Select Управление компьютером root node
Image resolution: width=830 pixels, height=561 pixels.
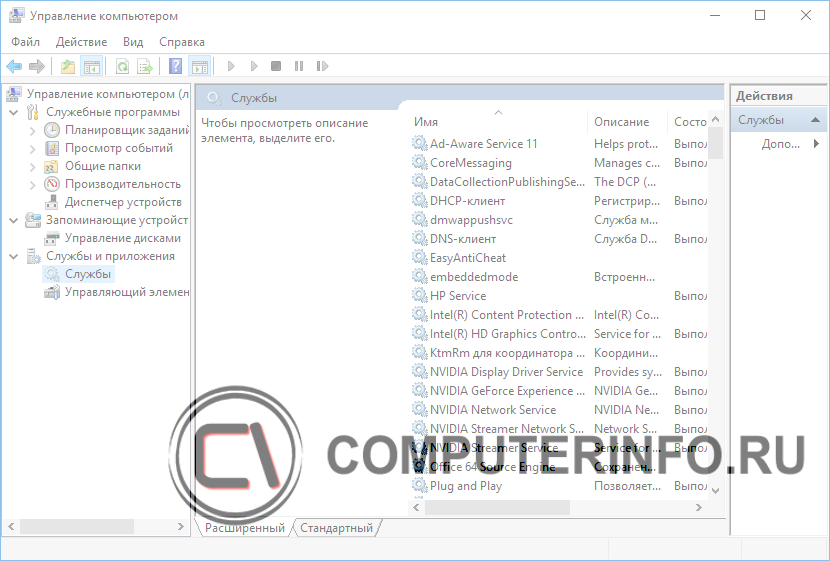(x=107, y=94)
